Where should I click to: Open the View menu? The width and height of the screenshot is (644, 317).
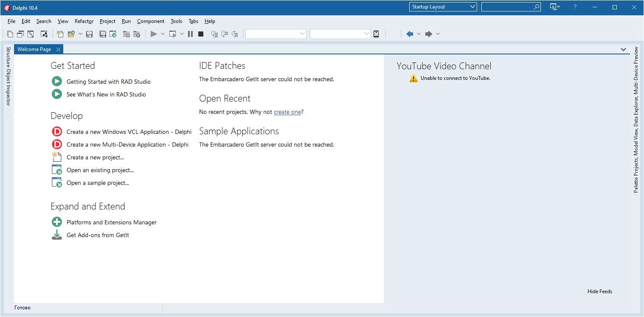63,21
